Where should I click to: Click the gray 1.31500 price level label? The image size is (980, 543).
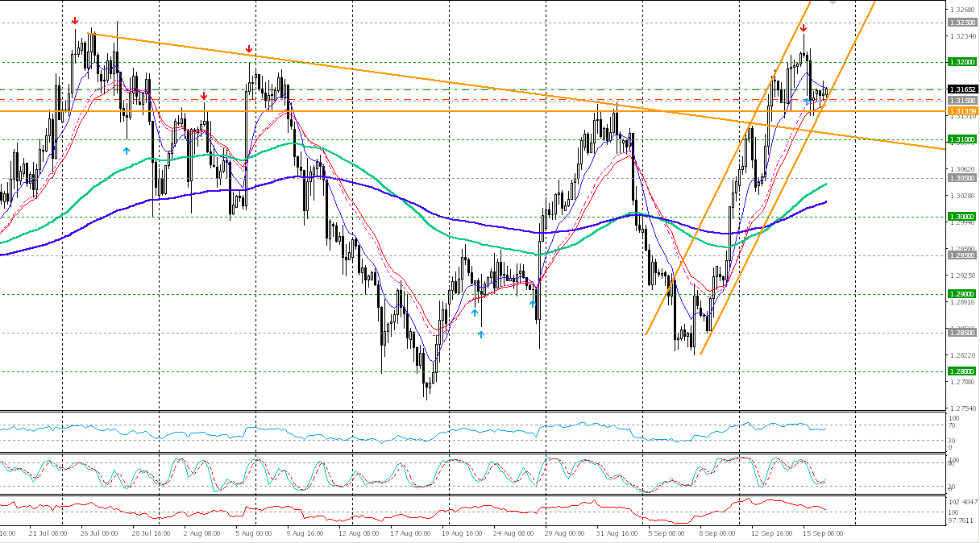[963, 100]
